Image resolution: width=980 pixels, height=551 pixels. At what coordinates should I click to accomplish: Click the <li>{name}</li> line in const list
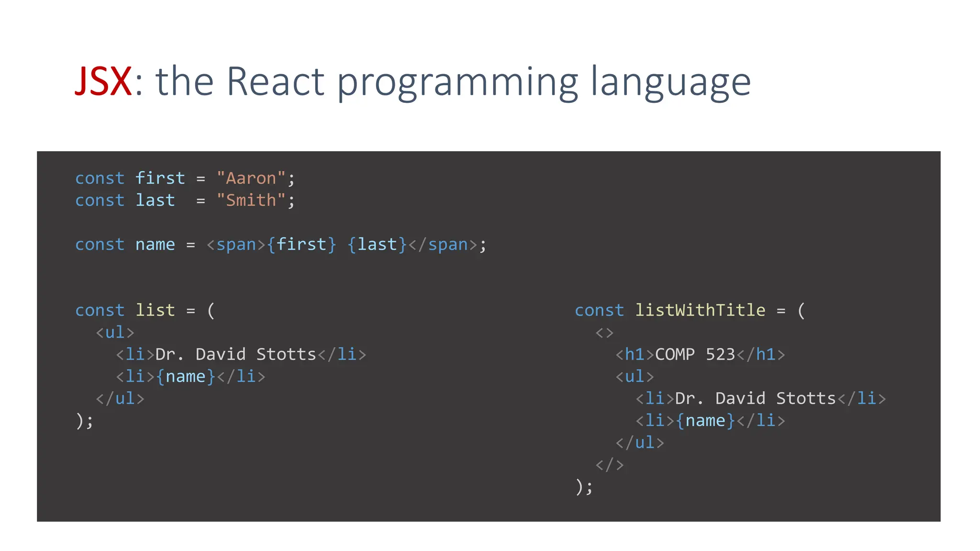[x=190, y=376]
